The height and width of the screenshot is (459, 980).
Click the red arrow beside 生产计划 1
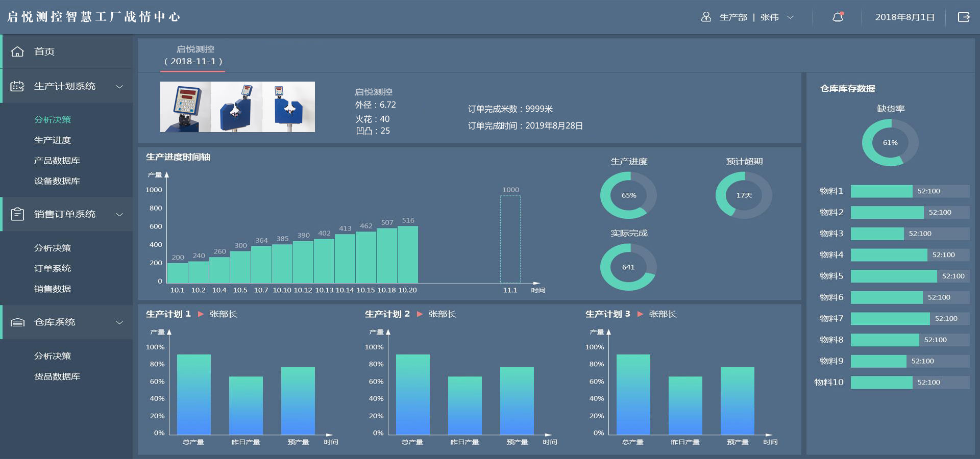[x=201, y=314]
